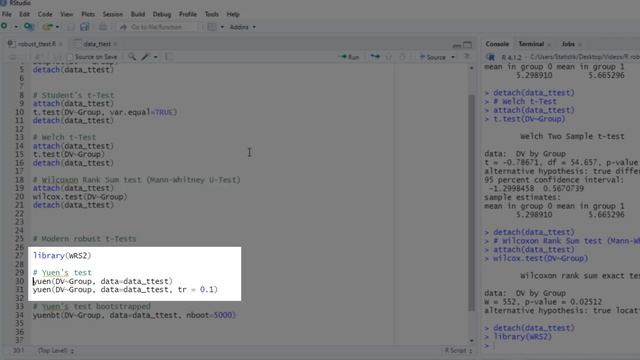Open the View menu
Screen dimensions: 640x360
pos(67,14)
